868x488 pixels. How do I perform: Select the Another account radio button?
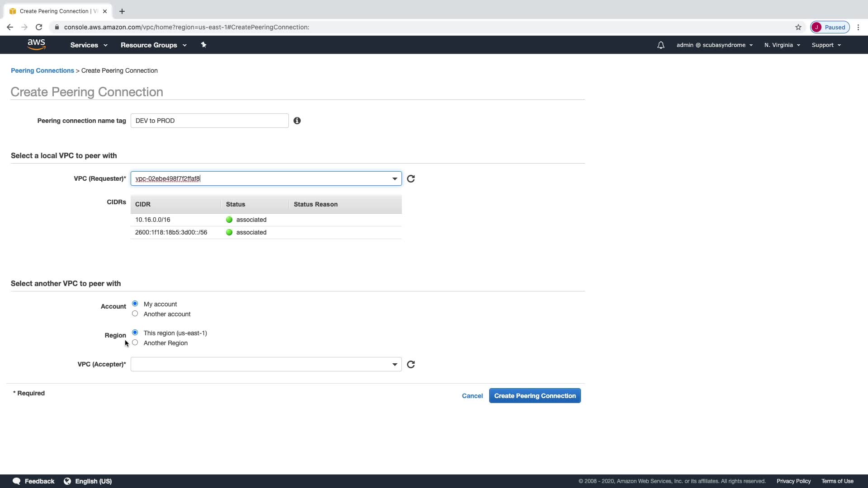[x=135, y=314]
